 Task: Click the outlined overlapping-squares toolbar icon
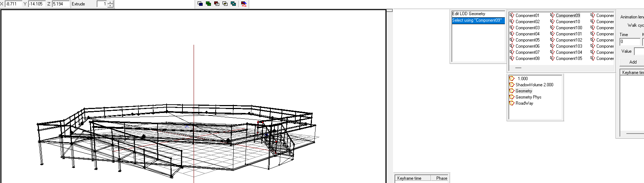point(225,4)
